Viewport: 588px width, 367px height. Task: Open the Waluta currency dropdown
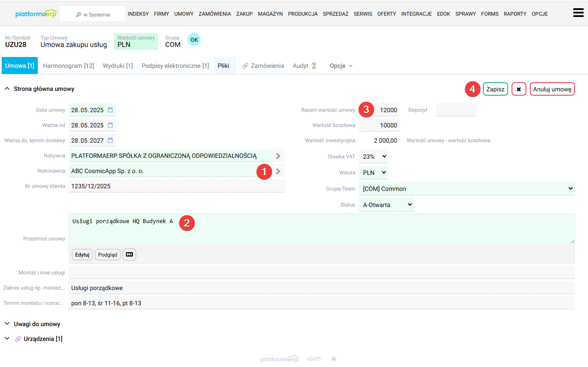coord(373,172)
